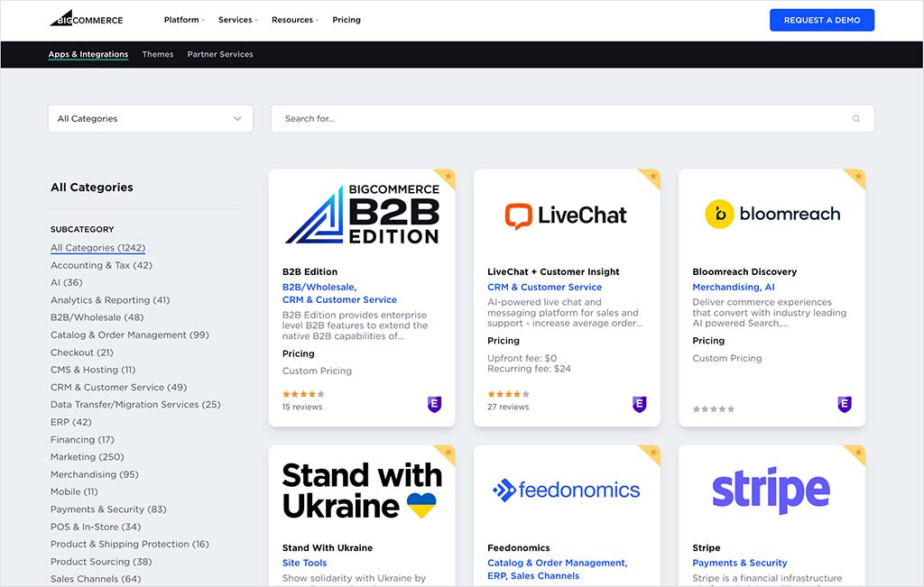Expand the Platform menu
924x587 pixels.
(184, 20)
